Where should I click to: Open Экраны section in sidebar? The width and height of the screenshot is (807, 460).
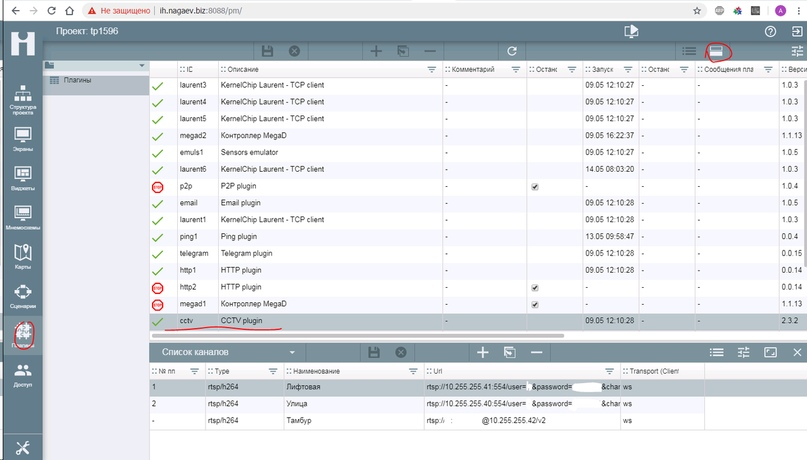tap(23, 139)
